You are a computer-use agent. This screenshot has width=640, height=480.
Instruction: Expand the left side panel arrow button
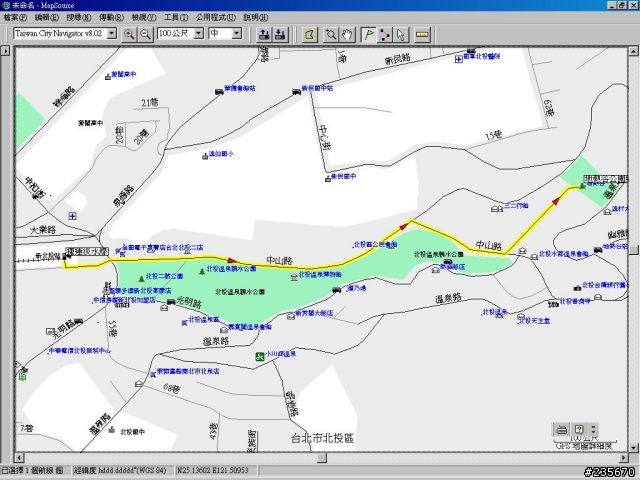click(x=5, y=51)
